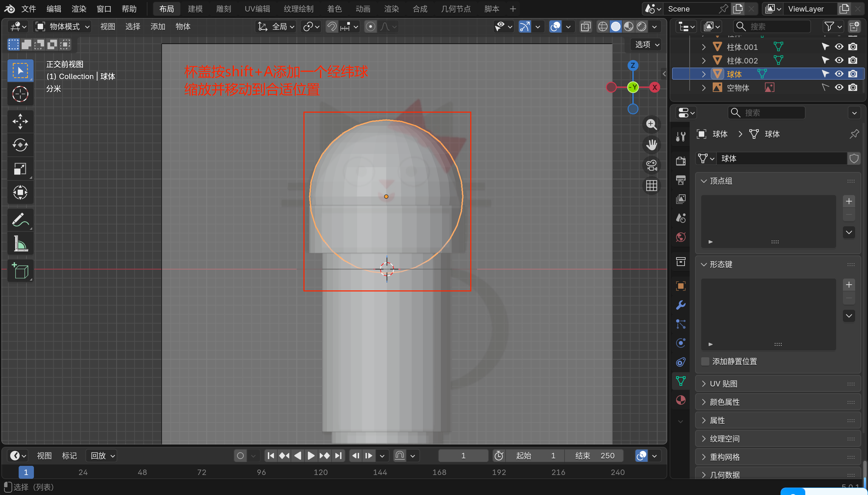Open the 物体模式 mode dropdown
The image size is (868, 495).
pyautogui.click(x=63, y=26)
